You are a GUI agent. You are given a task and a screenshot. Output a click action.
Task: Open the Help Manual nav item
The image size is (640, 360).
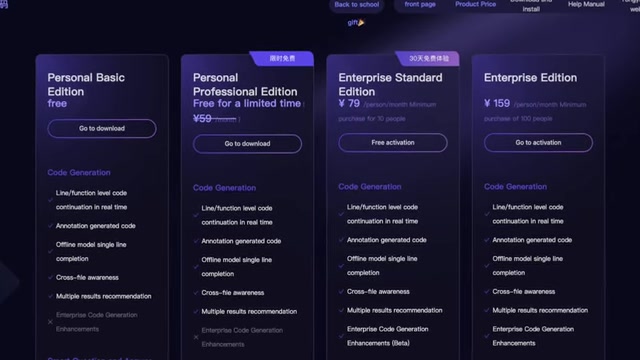[x=586, y=4]
